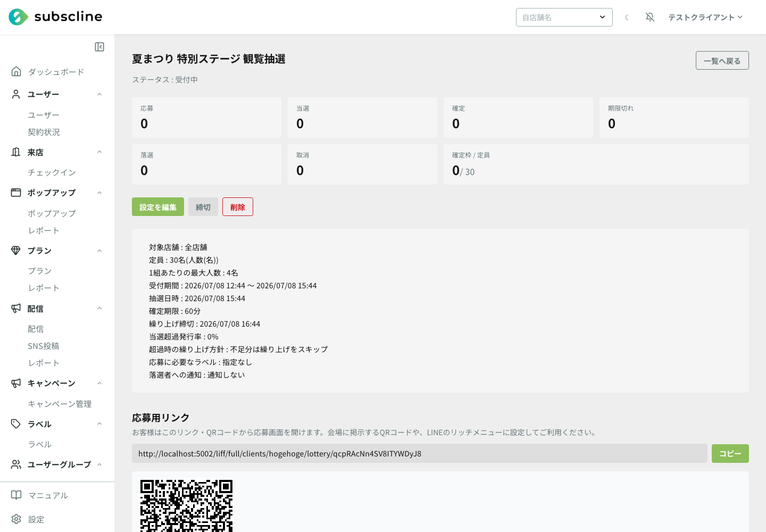Open レポート under ポップアップ
The height and width of the screenshot is (532, 766).
click(x=44, y=230)
